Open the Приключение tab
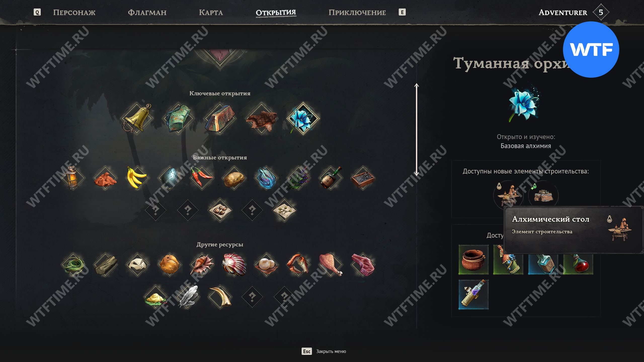 (x=357, y=12)
